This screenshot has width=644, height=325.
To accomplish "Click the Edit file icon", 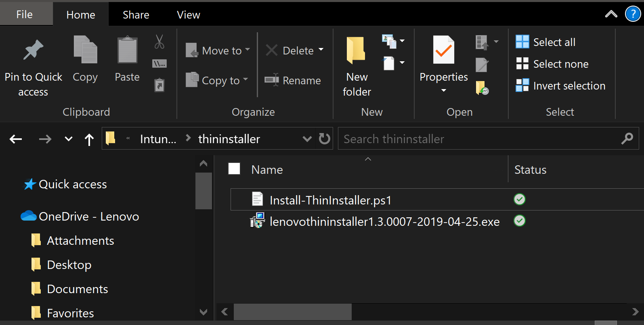I will (x=482, y=64).
